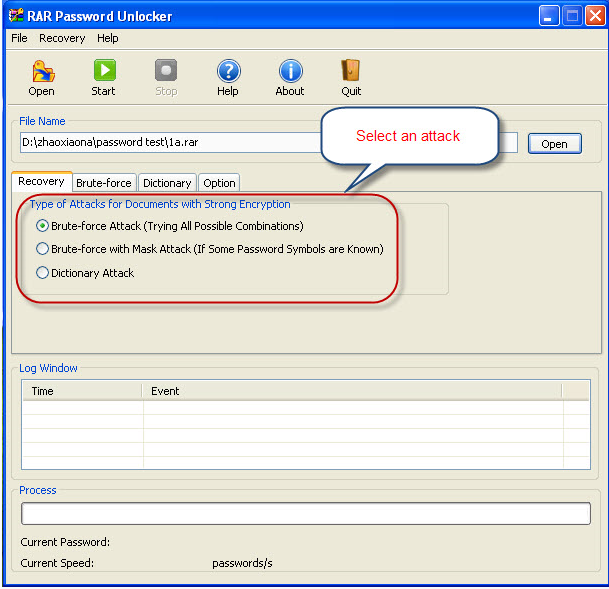Select Brute-force Attack radio option
The height and width of the screenshot is (589, 609).
coord(42,226)
